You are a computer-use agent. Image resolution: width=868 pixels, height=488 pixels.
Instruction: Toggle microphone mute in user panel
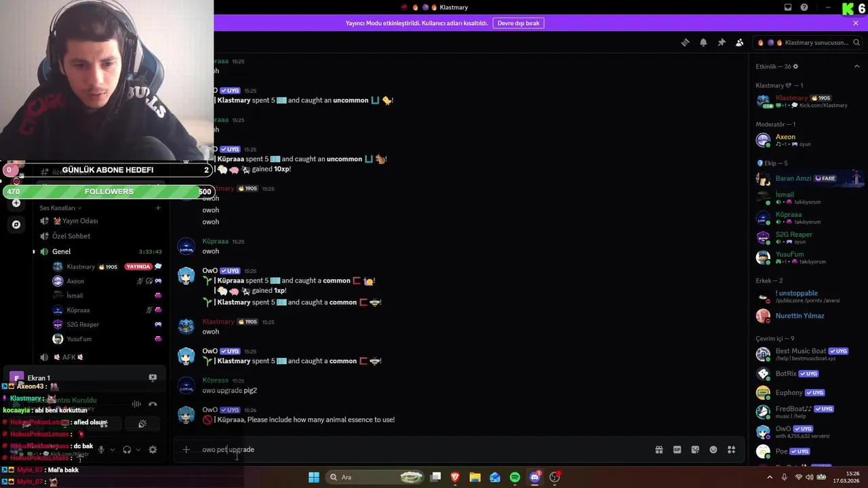click(101, 449)
